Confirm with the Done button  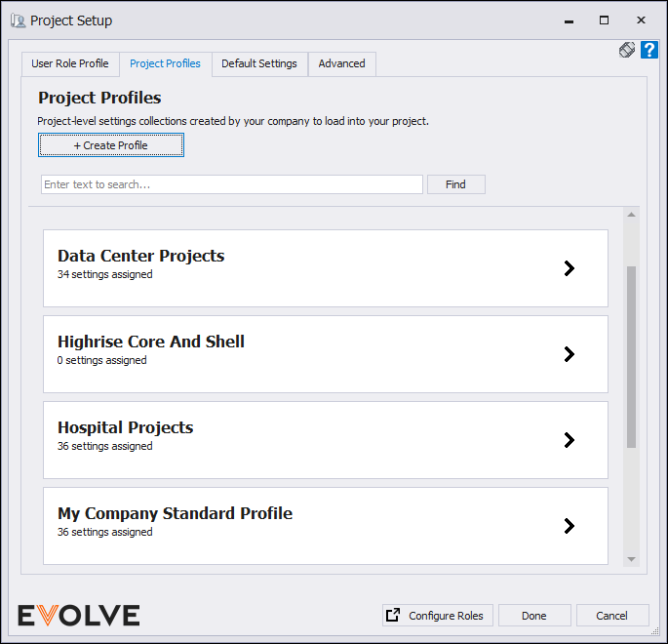pos(533,616)
